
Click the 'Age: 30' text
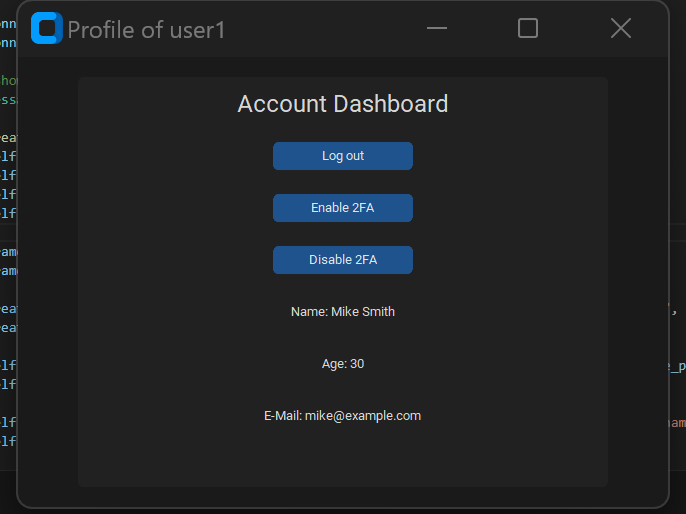click(x=343, y=364)
